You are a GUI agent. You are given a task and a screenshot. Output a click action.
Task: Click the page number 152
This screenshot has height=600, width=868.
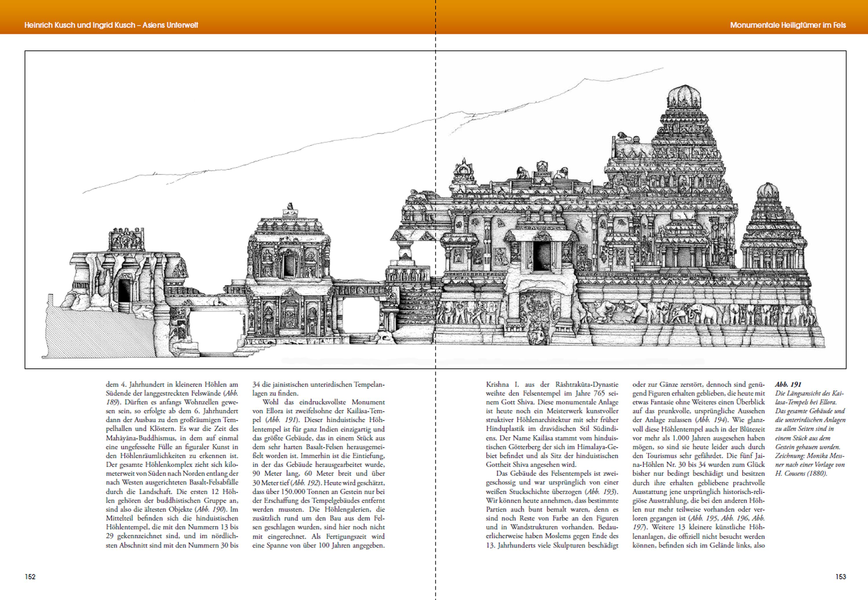[x=30, y=577]
